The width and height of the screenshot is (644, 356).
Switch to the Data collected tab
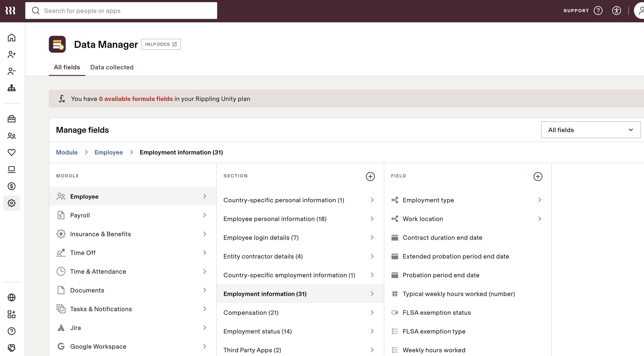point(112,67)
